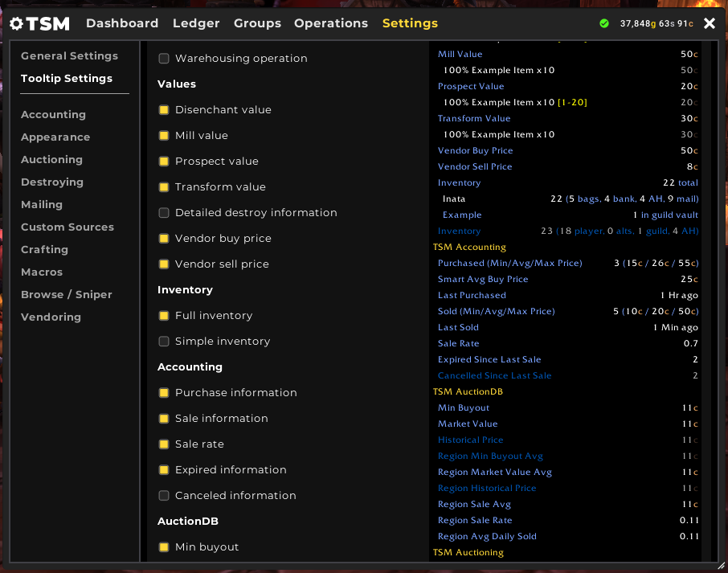The width and height of the screenshot is (728, 573).
Task: Click the Region Market Value Avg line
Action: (567, 472)
